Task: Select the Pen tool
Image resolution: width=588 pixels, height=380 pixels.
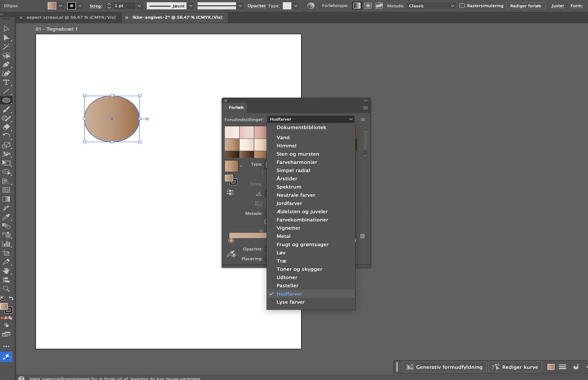Action: 6,65
